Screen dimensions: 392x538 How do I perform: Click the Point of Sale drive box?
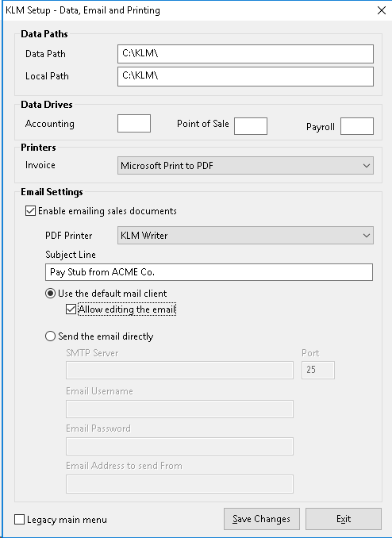[251, 126]
